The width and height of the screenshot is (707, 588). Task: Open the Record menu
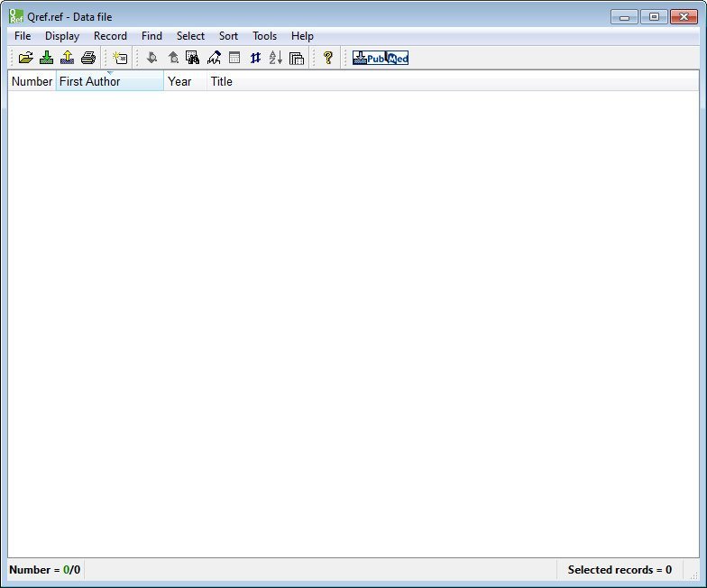coord(110,36)
